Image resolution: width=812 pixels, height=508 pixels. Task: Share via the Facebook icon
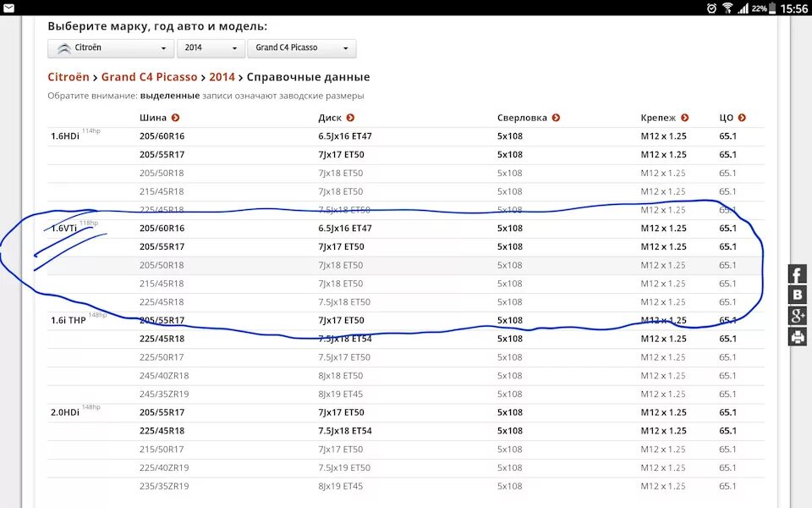point(798,274)
